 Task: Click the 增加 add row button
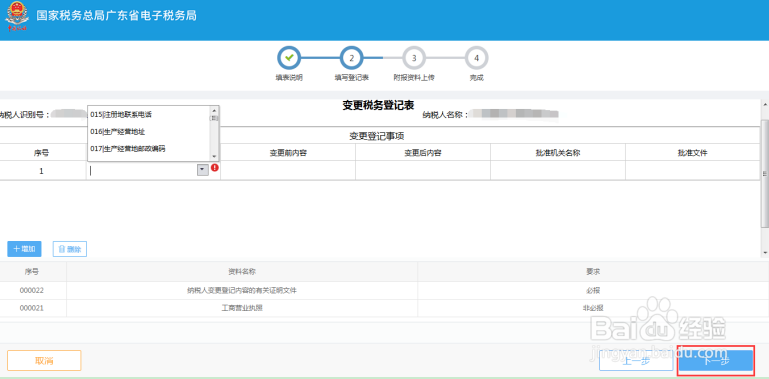click(25, 249)
